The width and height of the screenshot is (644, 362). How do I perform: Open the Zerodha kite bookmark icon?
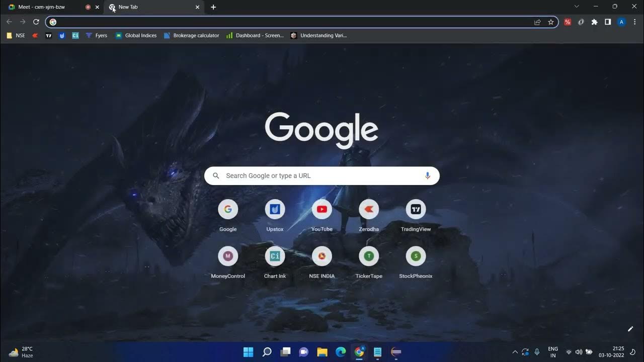35,36
